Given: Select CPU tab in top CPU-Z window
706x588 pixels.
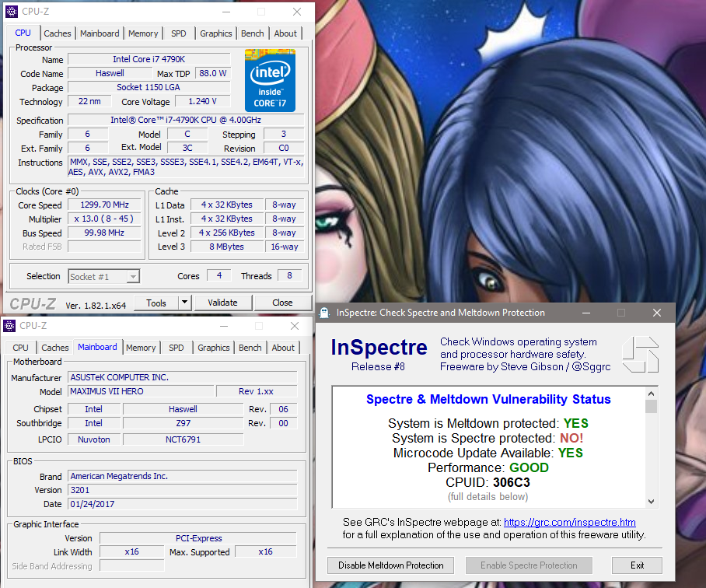Looking at the screenshot, I should pos(23,33).
